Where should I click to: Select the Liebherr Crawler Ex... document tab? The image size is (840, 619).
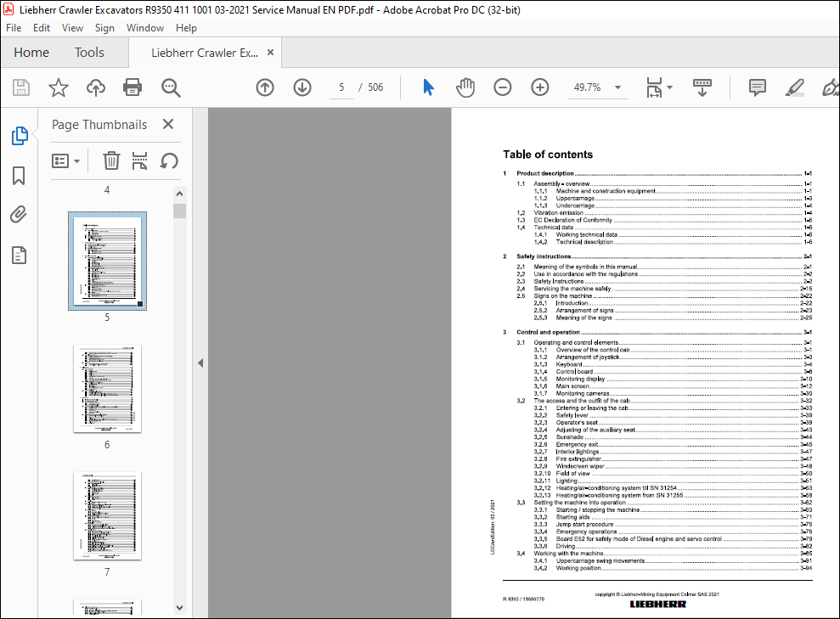(x=205, y=53)
